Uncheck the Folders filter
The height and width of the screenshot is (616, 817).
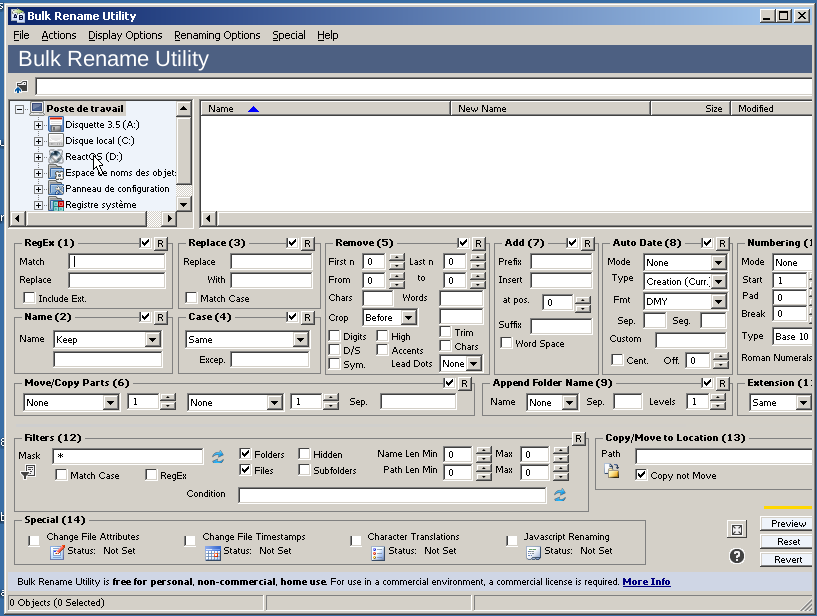pyautogui.click(x=245, y=453)
